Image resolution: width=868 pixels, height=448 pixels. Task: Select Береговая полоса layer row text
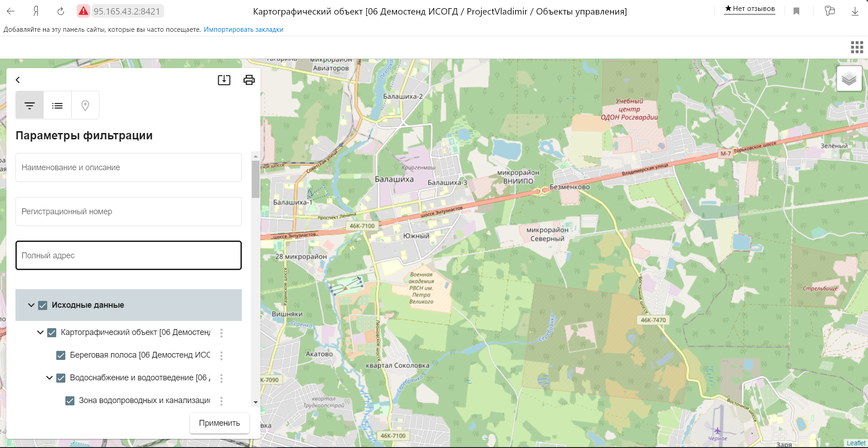click(x=140, y=355)
